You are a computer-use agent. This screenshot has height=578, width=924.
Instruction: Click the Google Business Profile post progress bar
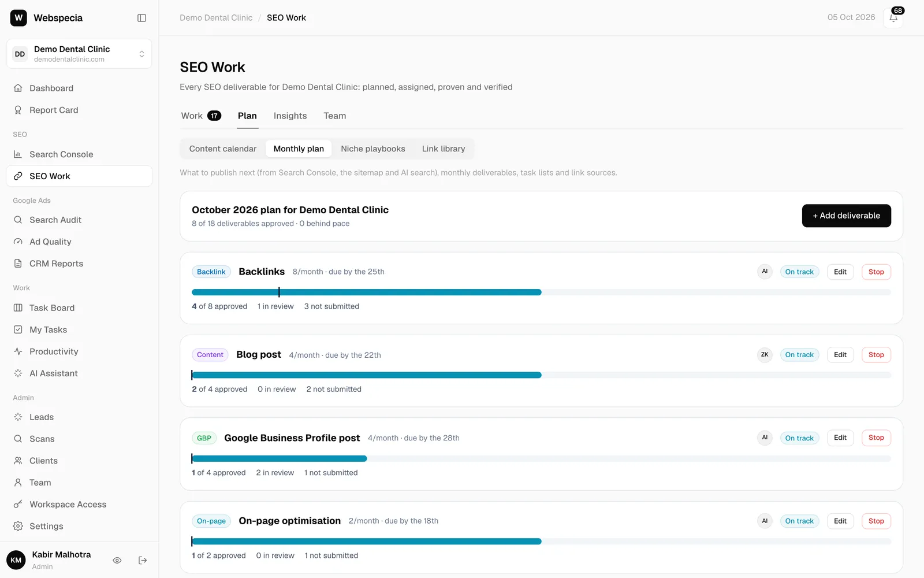click(541, 458)
